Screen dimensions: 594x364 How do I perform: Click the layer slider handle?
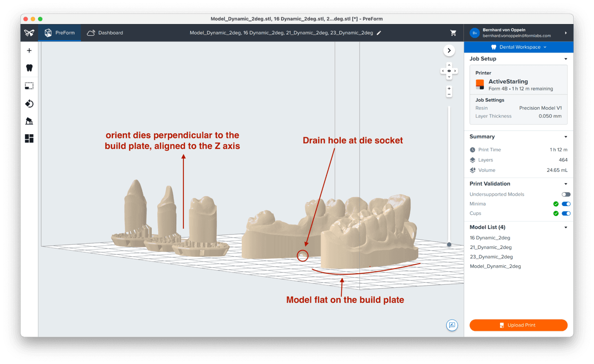click(x=449, y=245)
